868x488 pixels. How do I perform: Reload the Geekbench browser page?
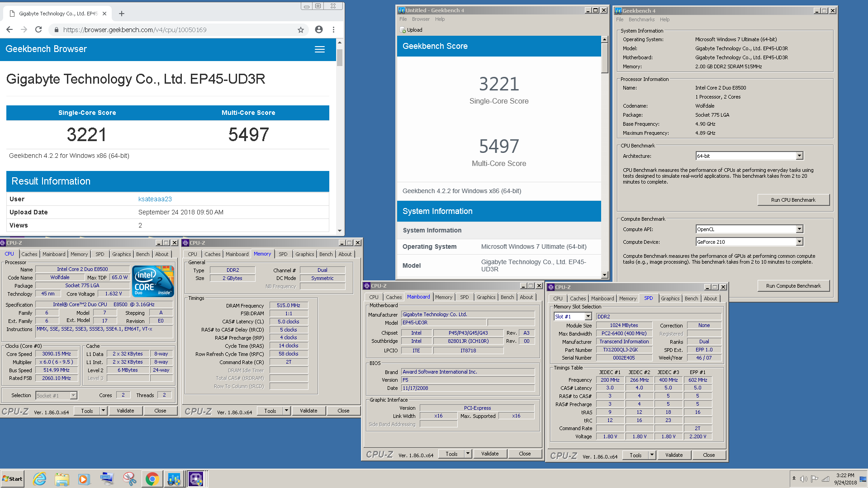point(38,29)
